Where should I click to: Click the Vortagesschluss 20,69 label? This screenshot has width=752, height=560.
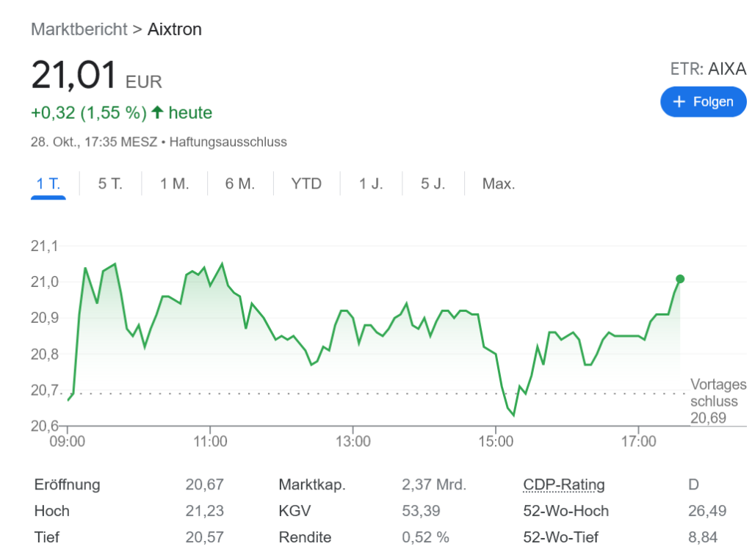click(x=717, y=401)
